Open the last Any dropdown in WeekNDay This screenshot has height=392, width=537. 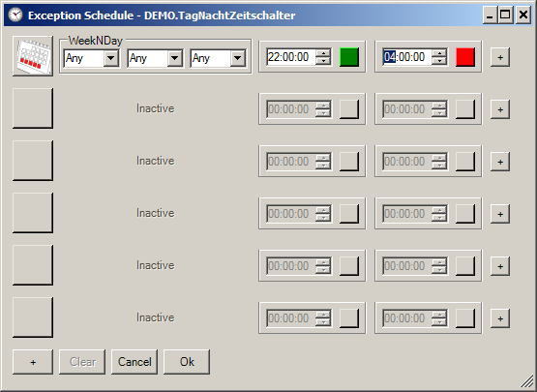(238, 58)
